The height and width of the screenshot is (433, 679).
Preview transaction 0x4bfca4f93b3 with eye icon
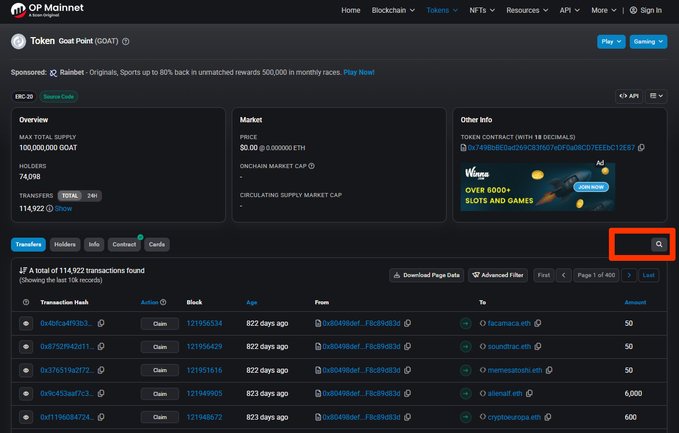[26, 323]
